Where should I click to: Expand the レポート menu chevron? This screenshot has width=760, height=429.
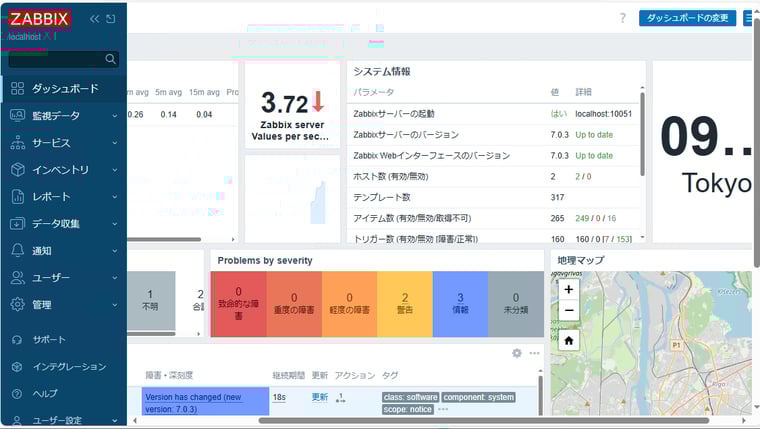[x=115, y=197]
